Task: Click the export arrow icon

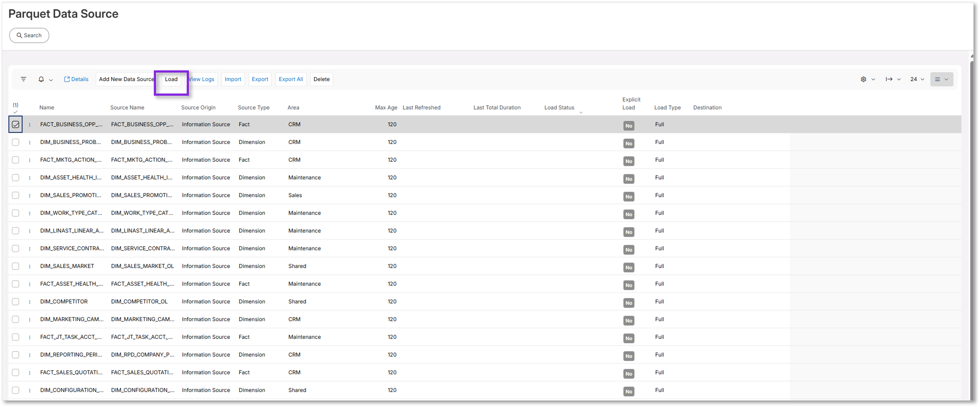Action: point(889,79)
